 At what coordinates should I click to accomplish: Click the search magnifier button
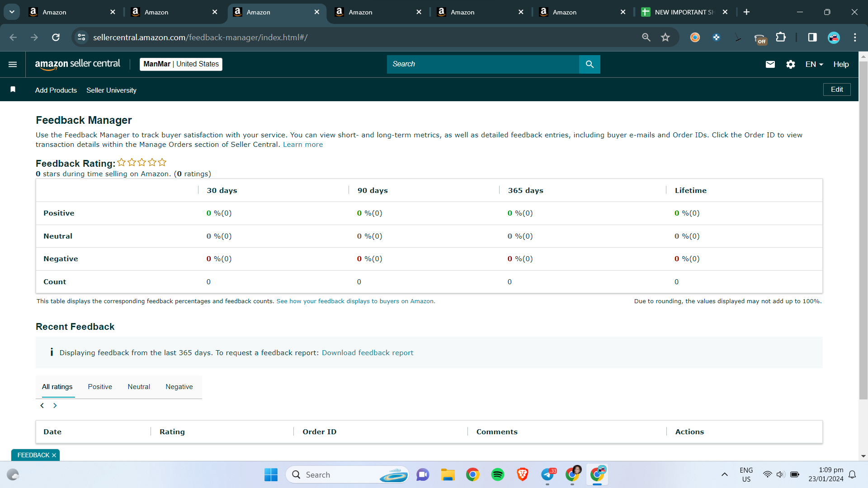tap(590, 64)
